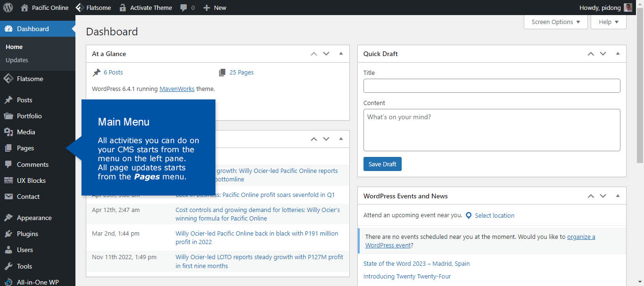Click the Quick Draft Title field
The height and width of the screenshot is (286, 644).
(x=491, y=86)
